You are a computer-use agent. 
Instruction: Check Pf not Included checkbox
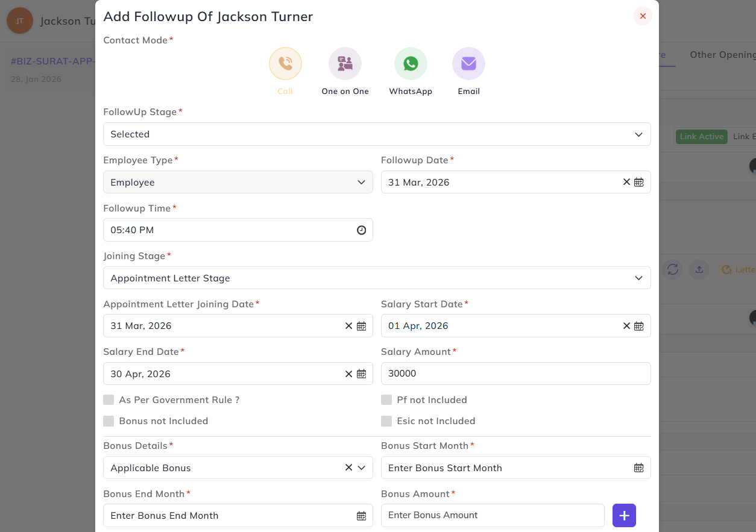click(x=386, y=400)
